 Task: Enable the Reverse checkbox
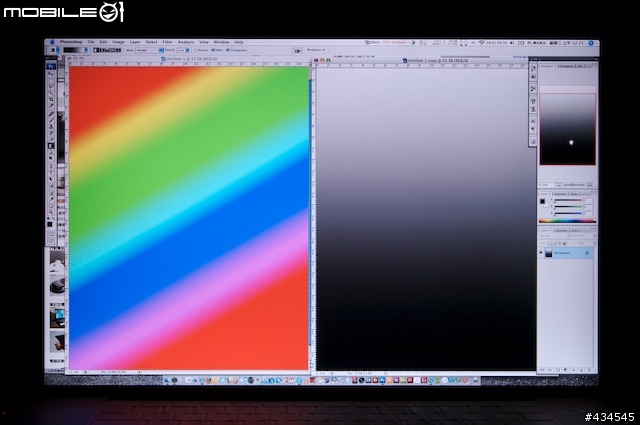click(196, 50)
